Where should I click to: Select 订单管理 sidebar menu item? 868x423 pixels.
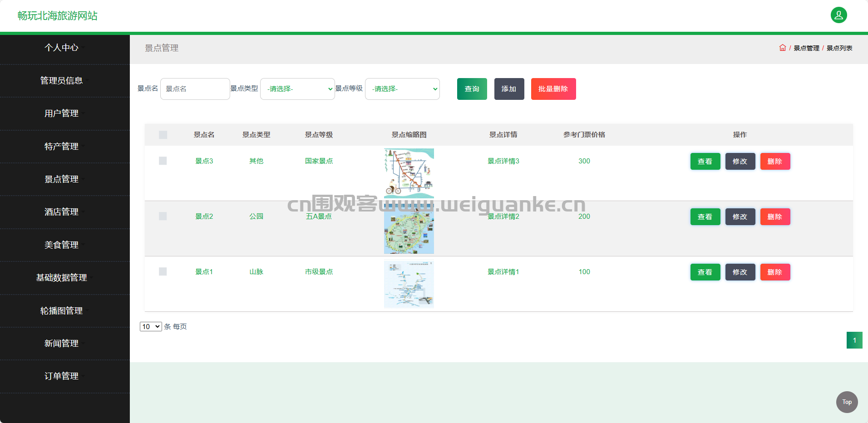[x=62, y=376]
